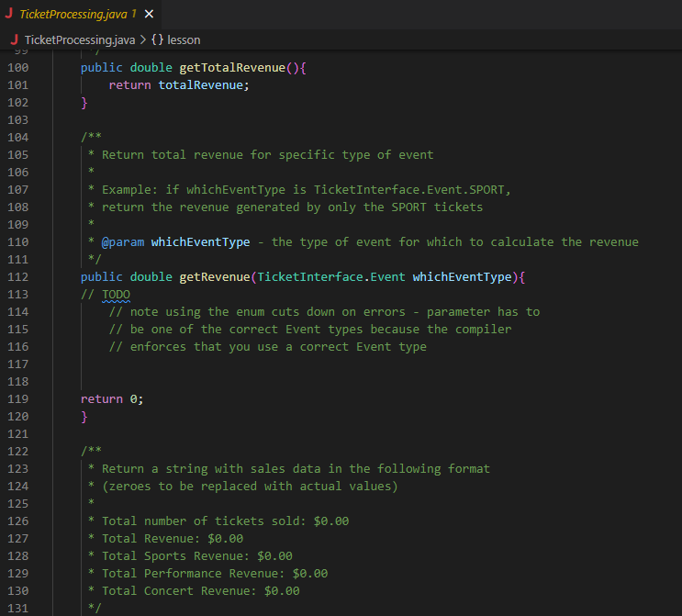Click the getTotalRevenue method name
This screenshot has height=616, width=682.
click(x=232, y=68)
